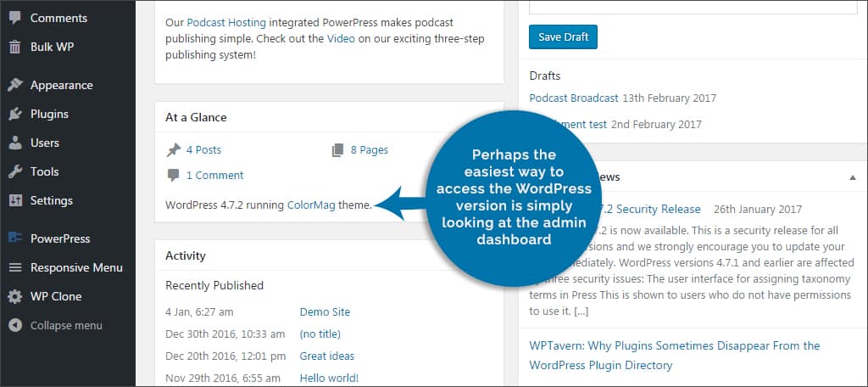Open the Demo Site post link
This screenshot has height=387, width=868.
click(325, 312)
